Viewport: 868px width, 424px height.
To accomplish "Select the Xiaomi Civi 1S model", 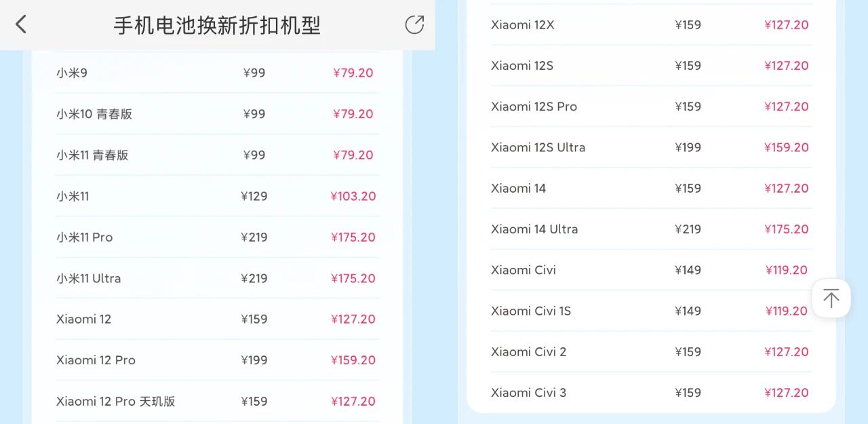I will pos(531,311).
